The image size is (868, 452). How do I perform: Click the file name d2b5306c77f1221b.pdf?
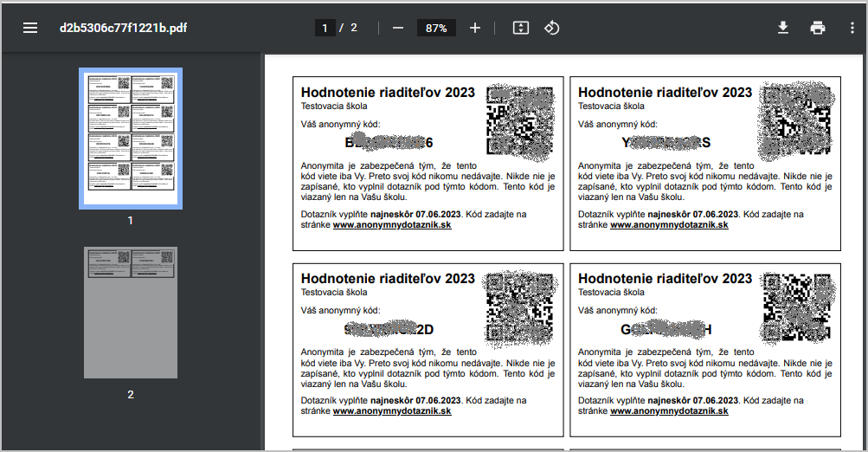(x=124, y=28)
